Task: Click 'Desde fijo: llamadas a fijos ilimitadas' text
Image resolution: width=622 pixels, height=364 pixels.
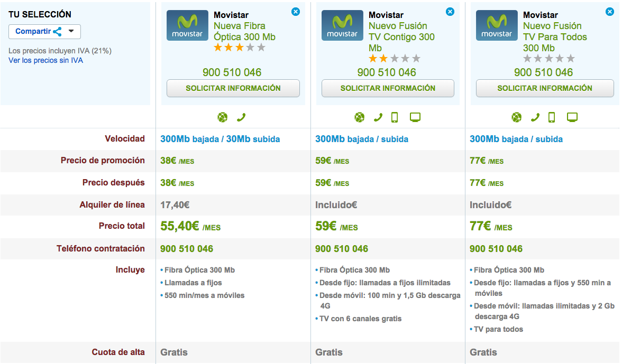Action: [x=385, y=283]
